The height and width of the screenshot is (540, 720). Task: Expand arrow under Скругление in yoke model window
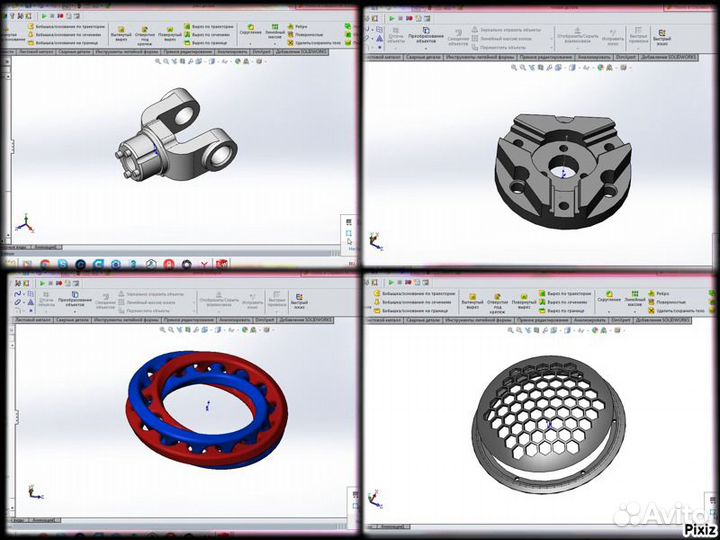click(x=249, y=44)
